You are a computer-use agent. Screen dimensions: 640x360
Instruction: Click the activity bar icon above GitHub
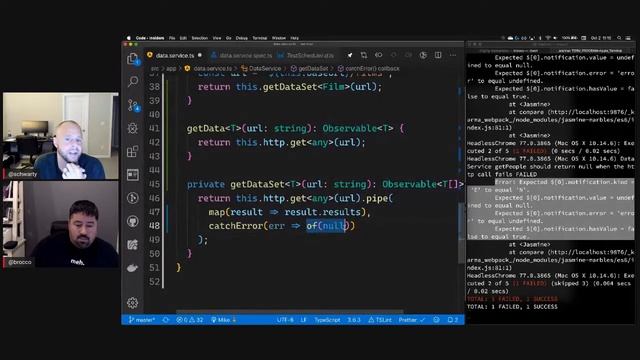(133, 198)
